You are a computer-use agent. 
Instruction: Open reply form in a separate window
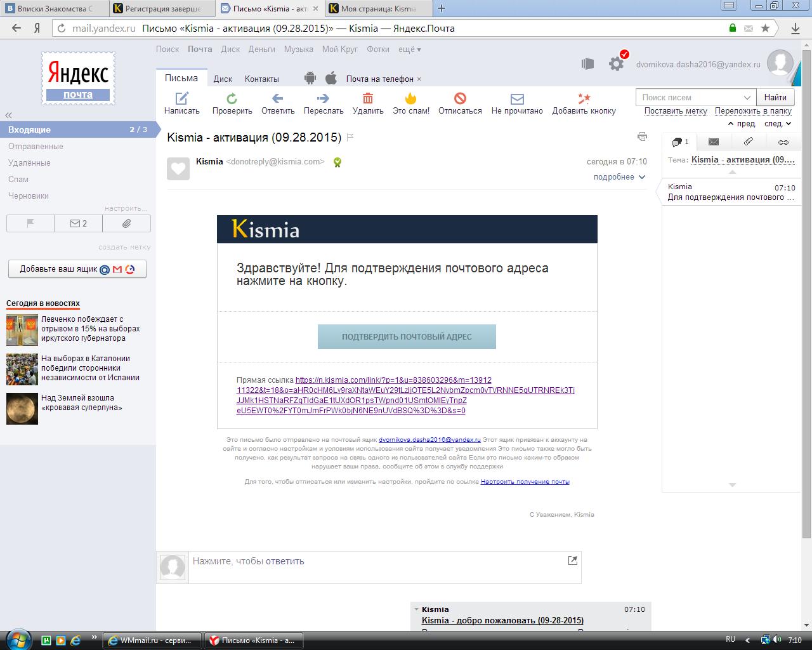coord(572,560)
